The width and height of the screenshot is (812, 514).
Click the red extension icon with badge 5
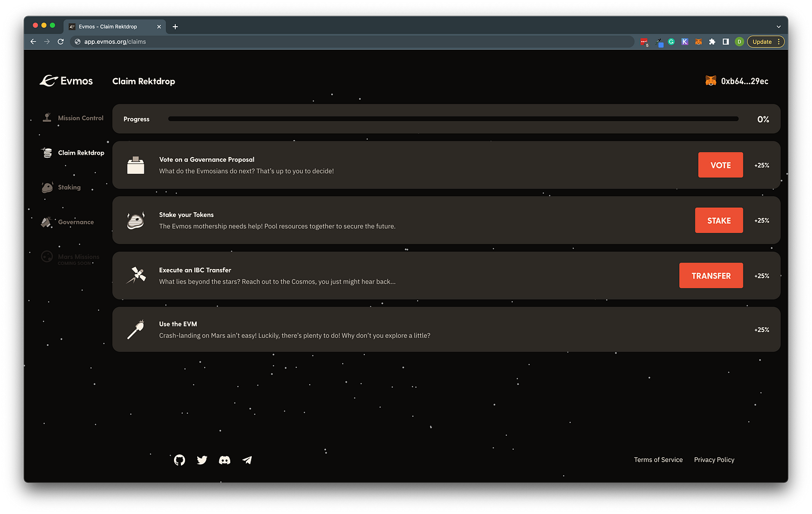(644, 42)
